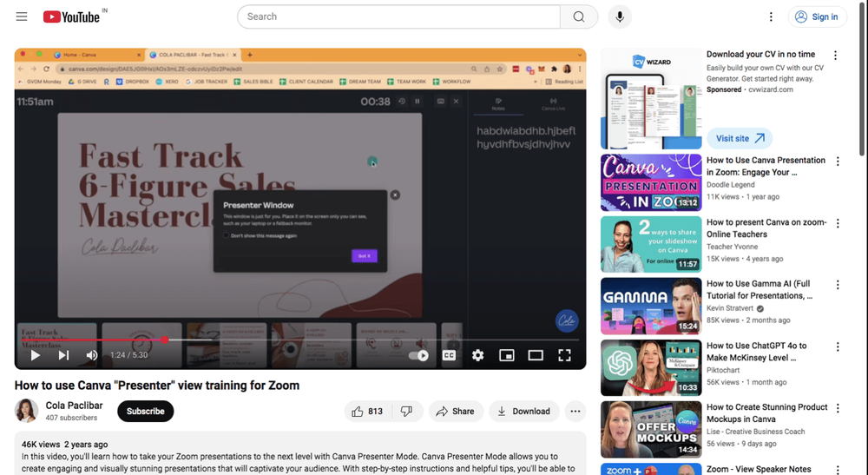Image resolution: width=868 pixels, height=475 pixels.
Task: Go to YouTube home via logo
Action: 72,17
